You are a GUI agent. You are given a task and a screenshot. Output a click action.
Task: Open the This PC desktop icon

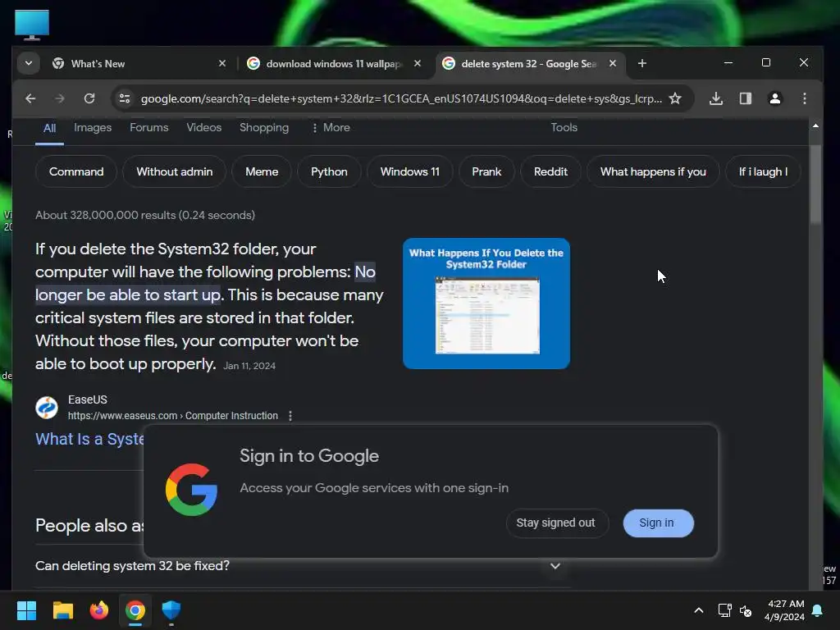point(32,25)
